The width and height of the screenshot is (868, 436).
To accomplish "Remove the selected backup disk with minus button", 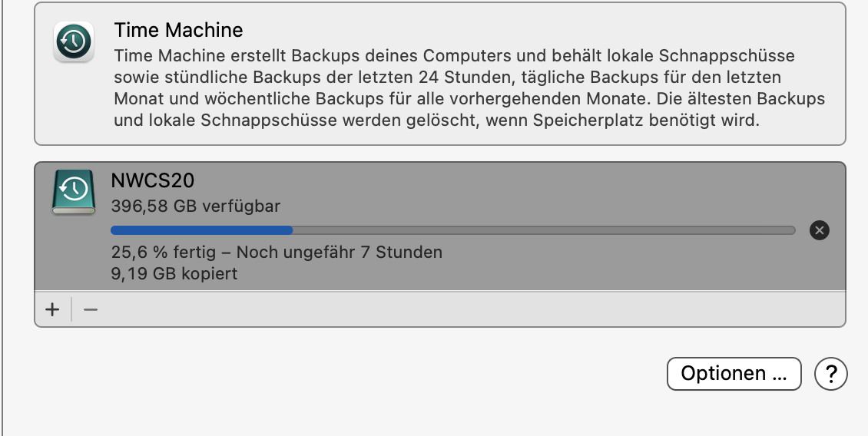I will click(x=91, y=309).
